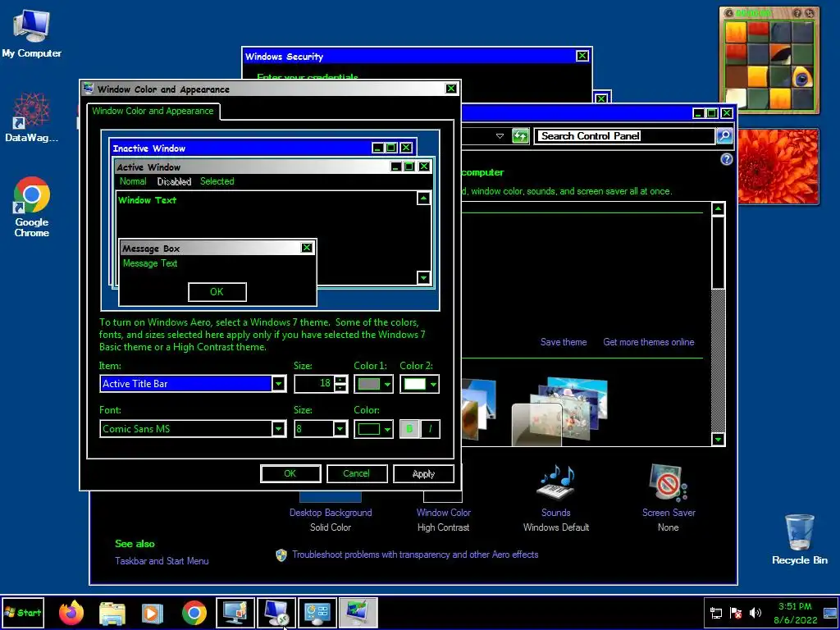Viewport: 840px width, 630px height.
Task: Switch to the Remote Desktop Connection taskbar item
Action: [x=276, y=613]
